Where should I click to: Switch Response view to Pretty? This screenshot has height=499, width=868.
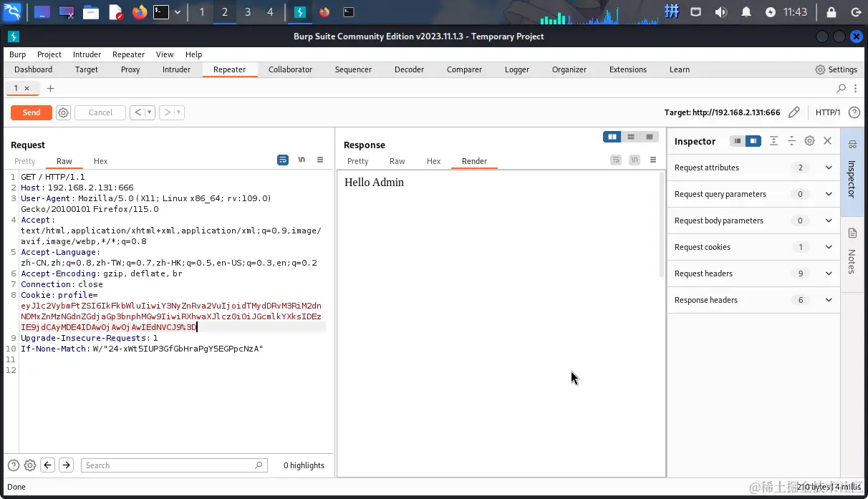[358, 161]
